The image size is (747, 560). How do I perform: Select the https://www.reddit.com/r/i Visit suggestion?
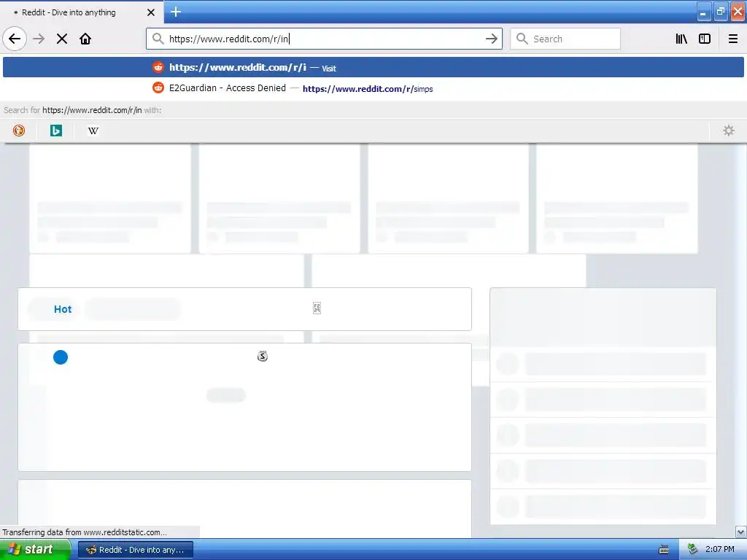(373, 67)
